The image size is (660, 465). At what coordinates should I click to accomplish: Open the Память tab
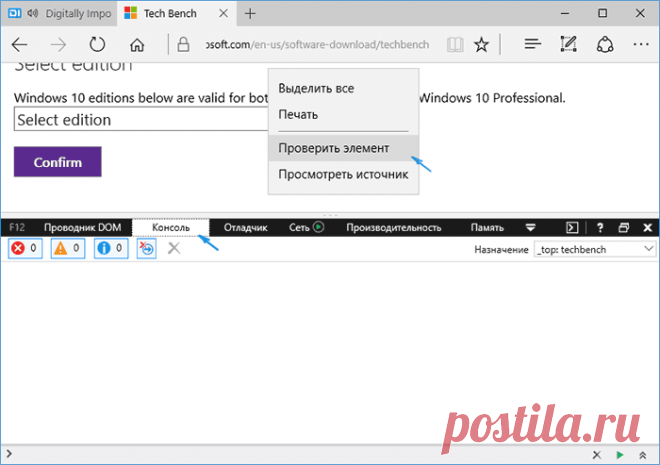487,228
